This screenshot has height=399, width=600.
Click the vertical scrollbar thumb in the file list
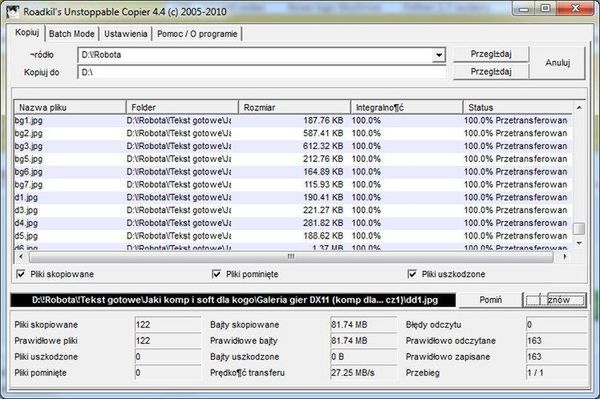click(579, 228)
